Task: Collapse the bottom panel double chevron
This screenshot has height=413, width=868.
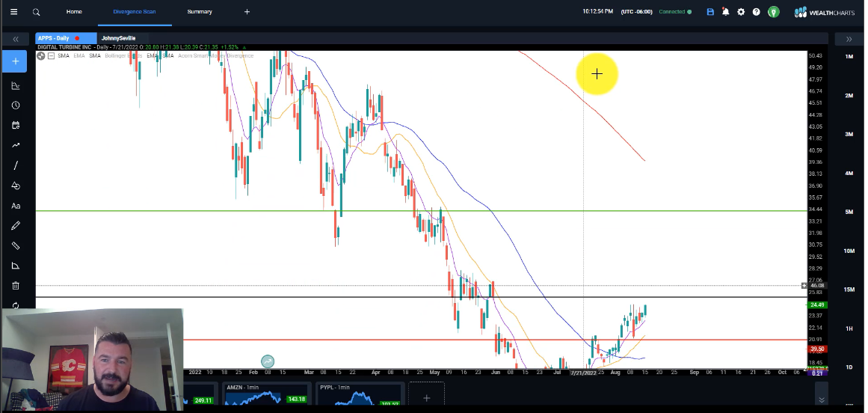Action: [822, 400]
